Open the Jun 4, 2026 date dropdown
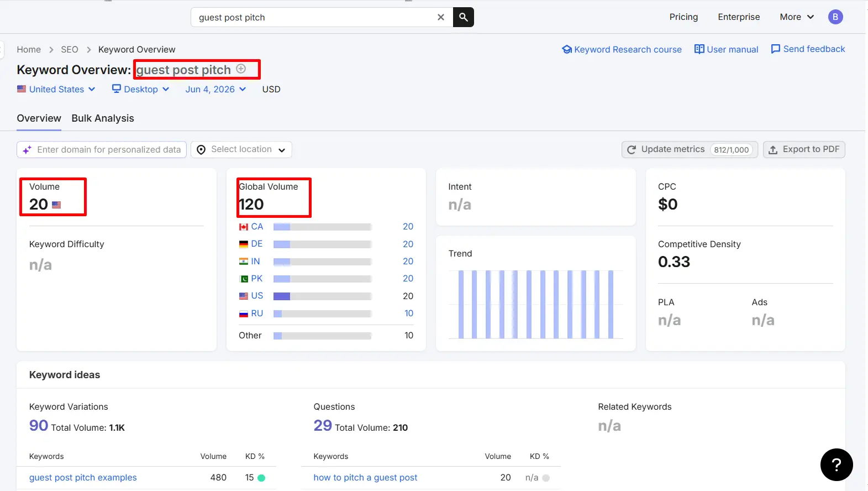 [x=215, y=89]
